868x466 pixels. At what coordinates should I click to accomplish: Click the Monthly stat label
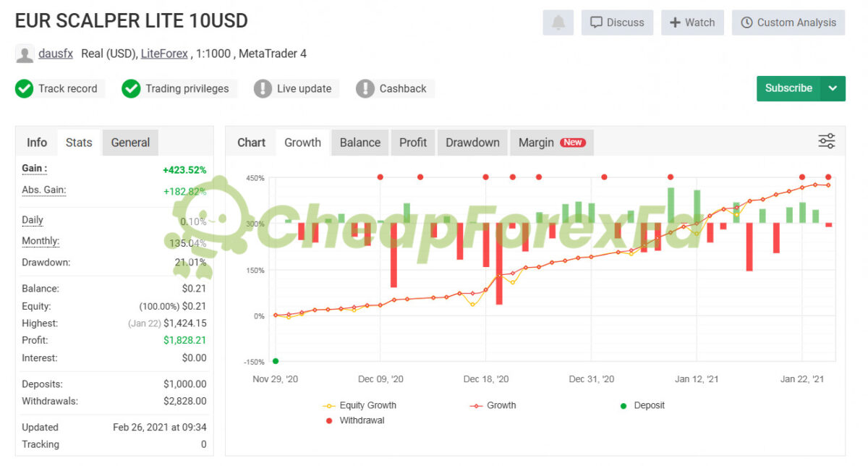click(41, 241)
